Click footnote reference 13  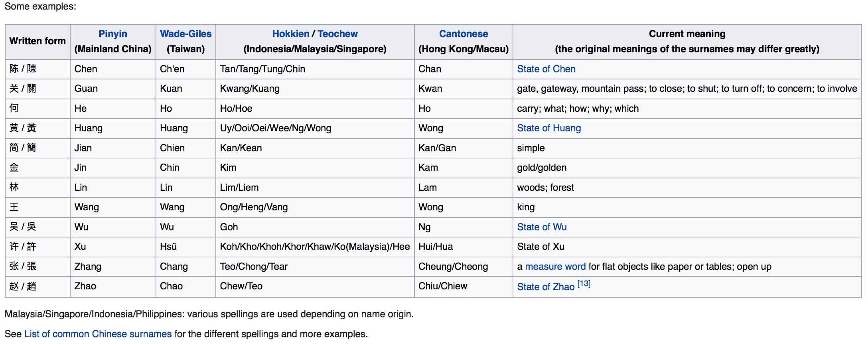[x=584, y=284]
